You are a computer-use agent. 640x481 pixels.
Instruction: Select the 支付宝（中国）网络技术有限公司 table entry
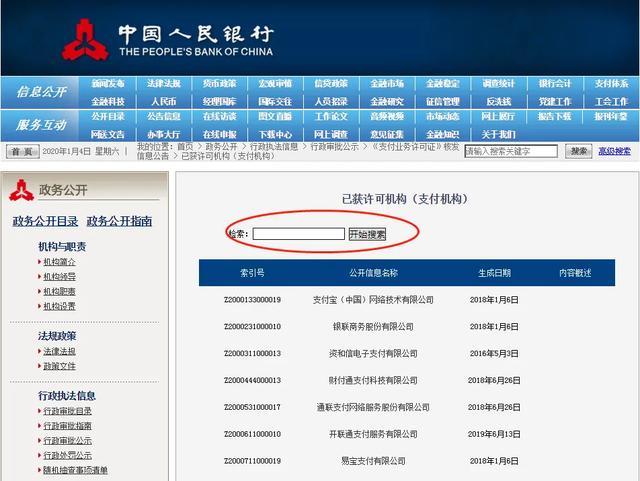coord(373,300)
